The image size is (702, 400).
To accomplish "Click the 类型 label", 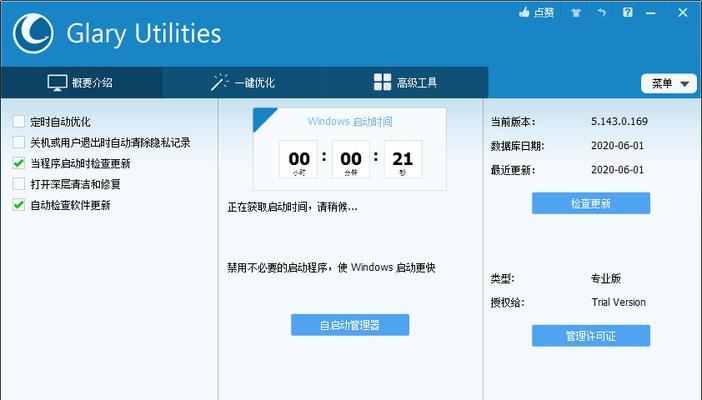I will click(x=502, y=279).
